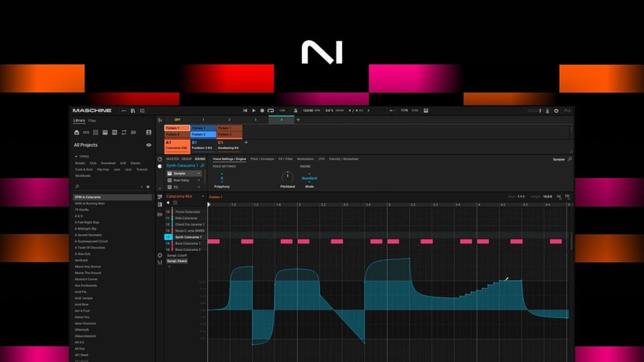
Task: Switch to the MASTER tab
Action: click(x=173, y=159)
